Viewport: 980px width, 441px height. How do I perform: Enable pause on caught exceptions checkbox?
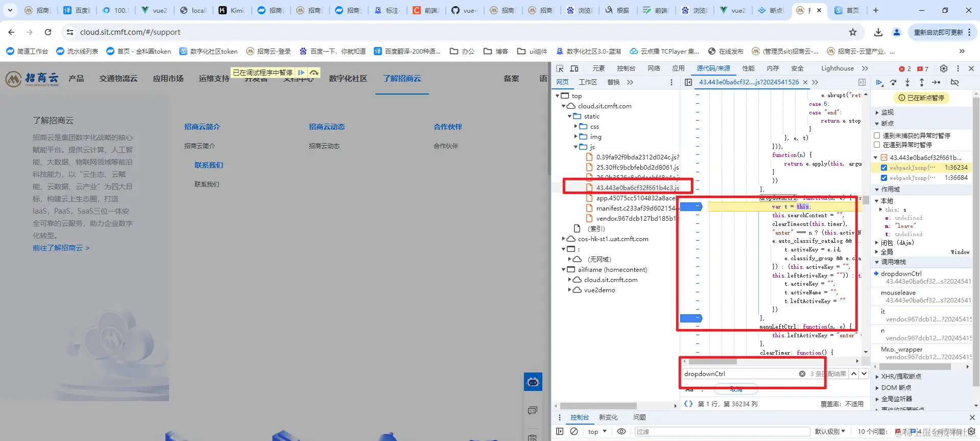(x=877, y=145)
